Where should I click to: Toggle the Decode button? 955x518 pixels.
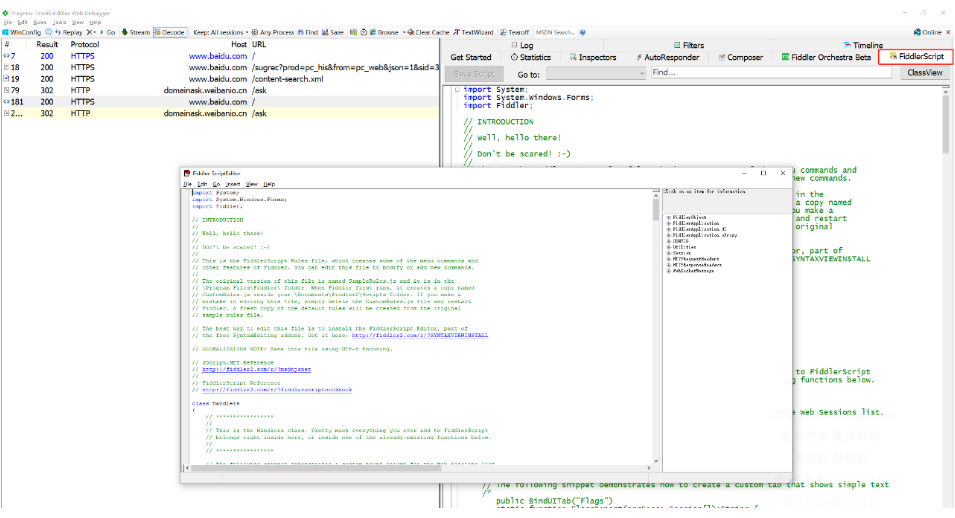pos(169,32)
